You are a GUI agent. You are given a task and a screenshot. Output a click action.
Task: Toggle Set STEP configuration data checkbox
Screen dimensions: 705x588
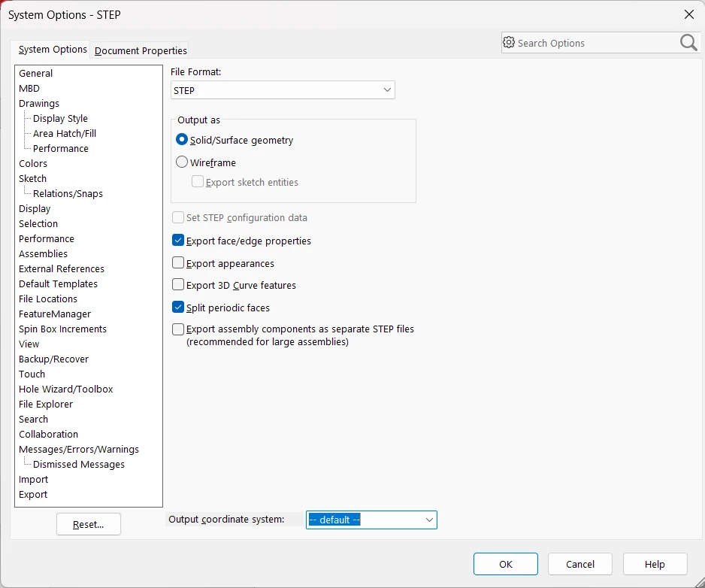pyautogui.click(x=178, y=217)
